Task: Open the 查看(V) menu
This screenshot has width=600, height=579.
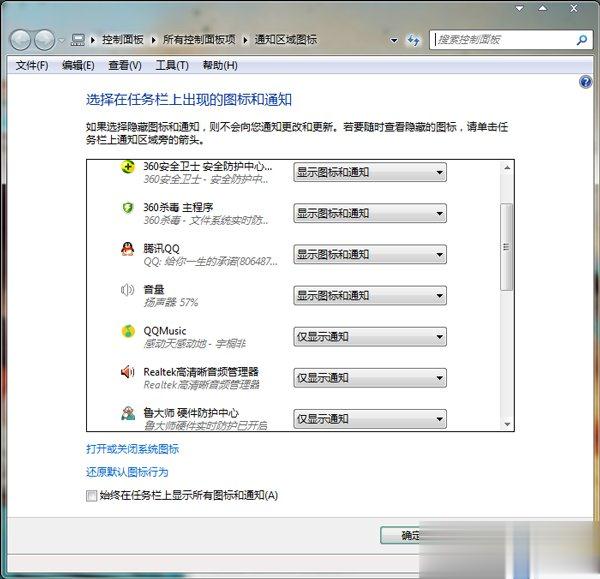Action: (125, 65)
